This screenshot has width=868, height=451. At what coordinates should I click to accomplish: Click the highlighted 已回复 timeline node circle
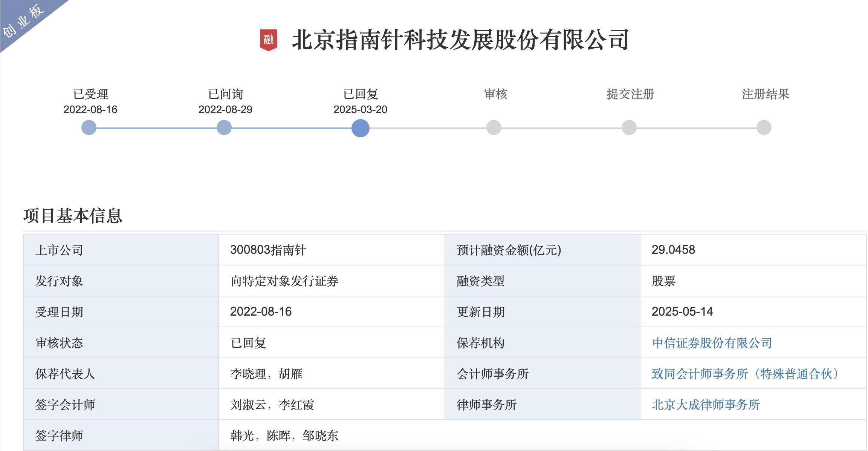click(360, 128)
